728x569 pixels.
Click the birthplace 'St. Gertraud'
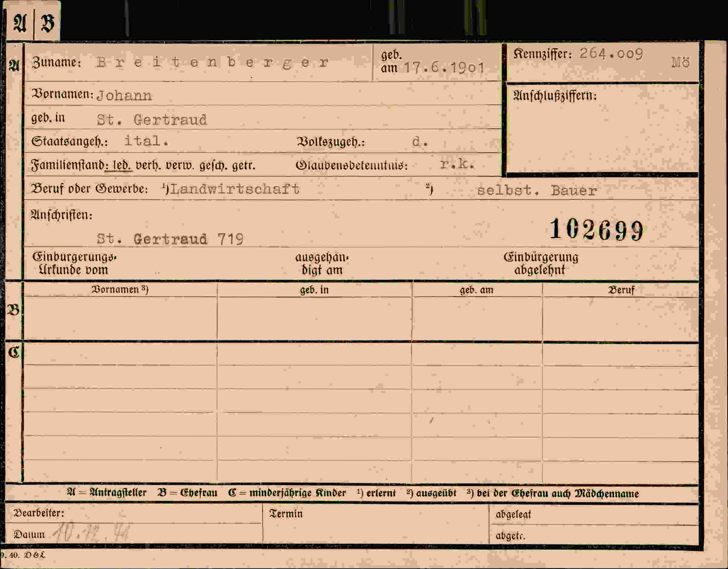(x=152, y=120)
